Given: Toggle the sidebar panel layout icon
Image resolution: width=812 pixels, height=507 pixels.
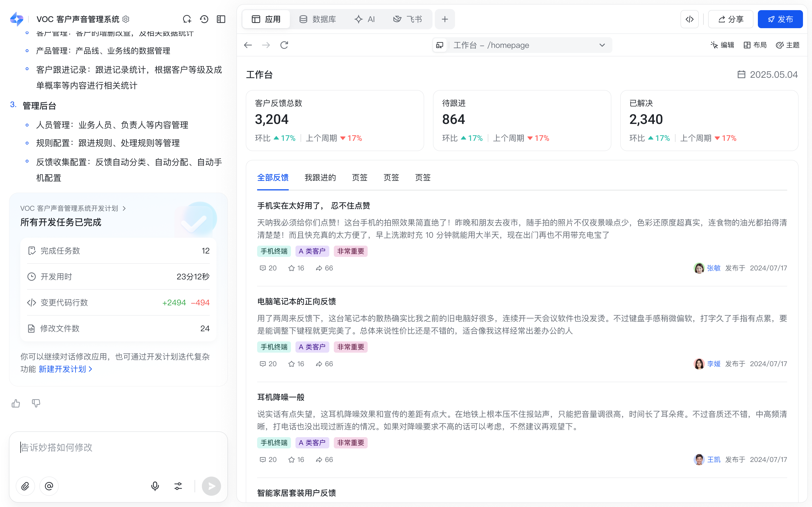Looking at the screenshot, I should pos(221,19).
